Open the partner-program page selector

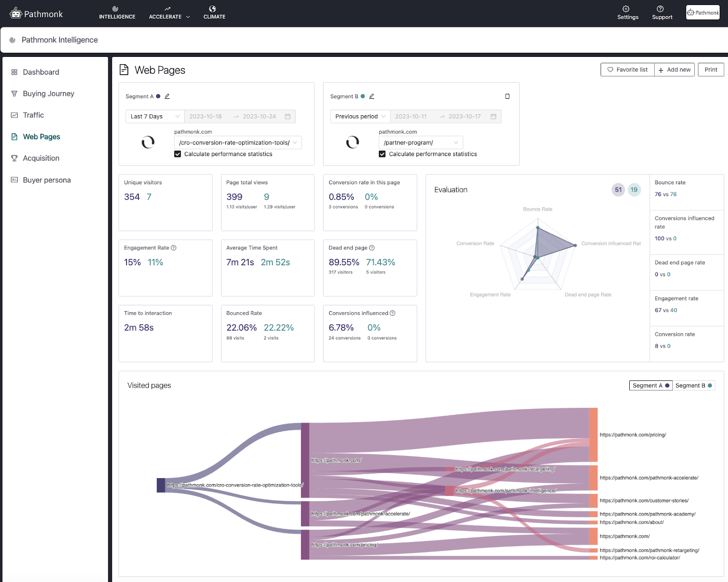pyautogui.click(x=420, y=142)
